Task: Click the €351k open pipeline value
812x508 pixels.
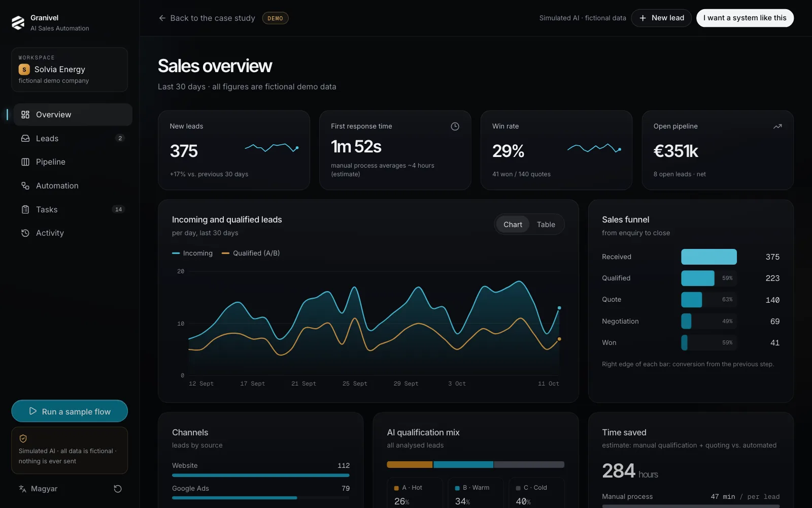Action: coord(675,151)
